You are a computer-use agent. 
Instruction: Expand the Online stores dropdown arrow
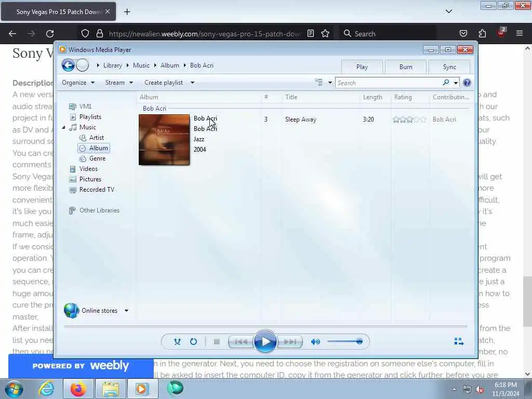[x=126, y=311]
